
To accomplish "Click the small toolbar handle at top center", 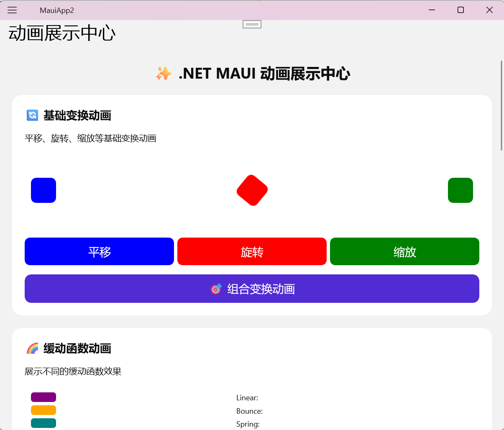I will [x=252, y=24].
